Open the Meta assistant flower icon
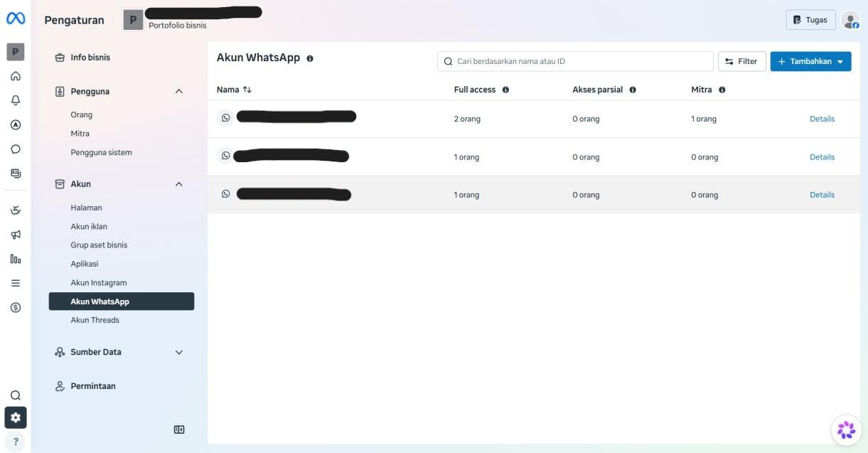This screenshot has height=453, width=868. click(846, 430)
